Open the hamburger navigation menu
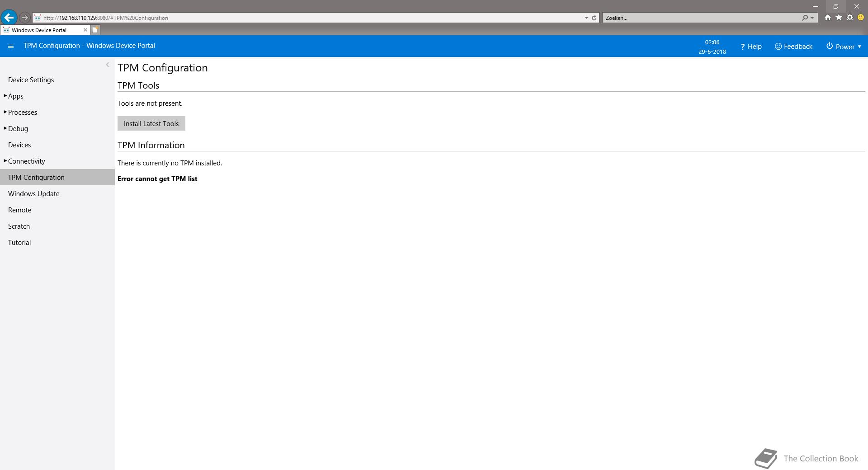Viewport: 868px width, 470px height. click(x=11, y=46)
